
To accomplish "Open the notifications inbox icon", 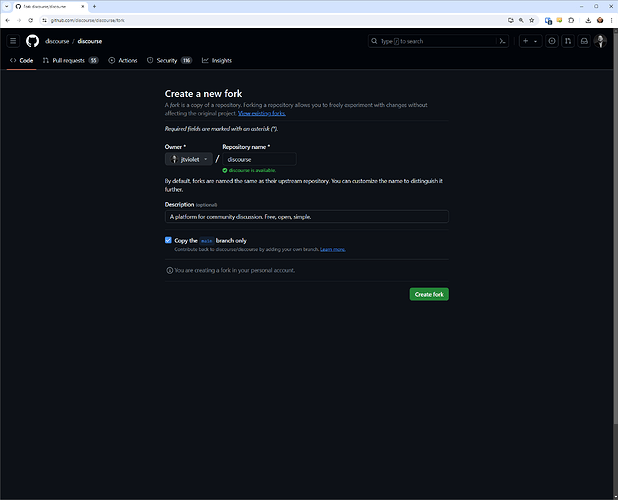I will point(584,41).
